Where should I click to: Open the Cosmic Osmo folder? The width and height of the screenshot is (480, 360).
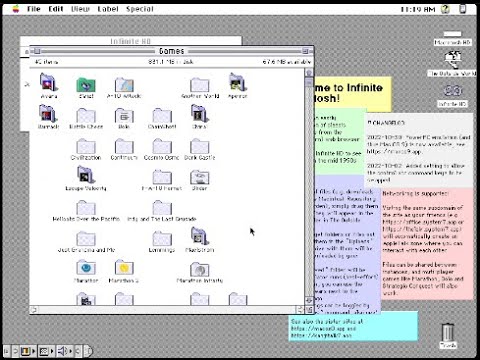[162, 146]
